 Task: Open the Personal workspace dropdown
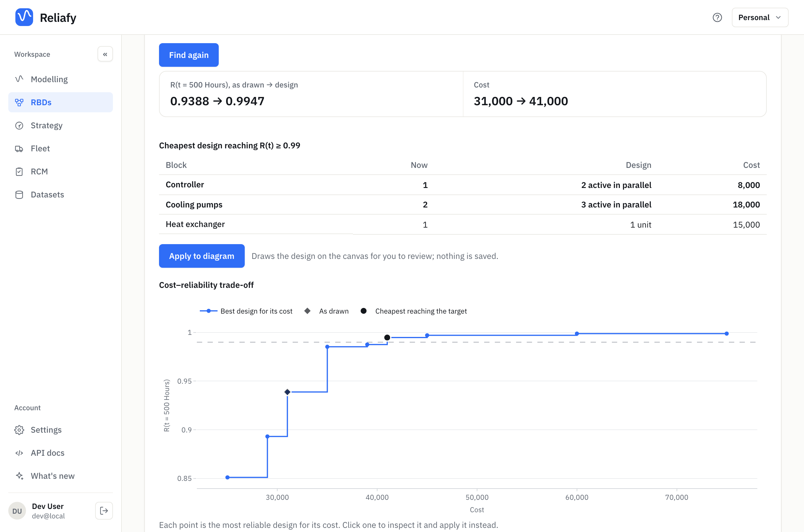760,17
